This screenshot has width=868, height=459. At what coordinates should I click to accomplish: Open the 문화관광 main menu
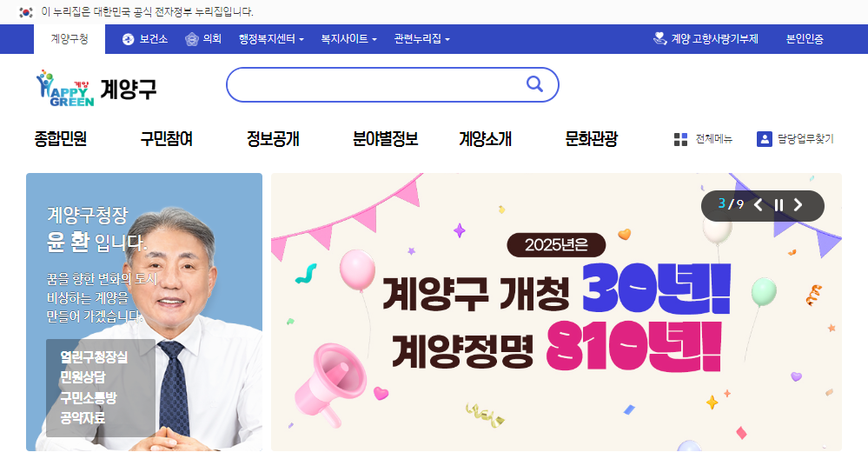[x=591, y=138]
